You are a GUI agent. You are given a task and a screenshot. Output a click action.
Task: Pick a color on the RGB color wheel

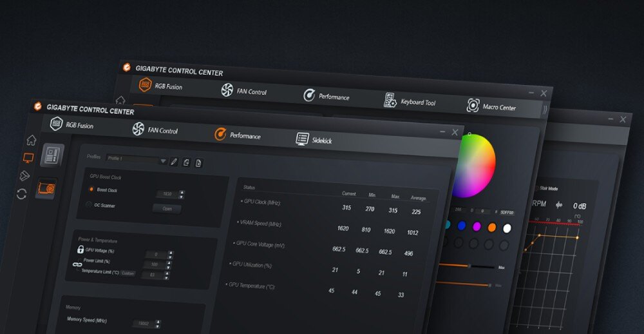click(x=475, y=166)
